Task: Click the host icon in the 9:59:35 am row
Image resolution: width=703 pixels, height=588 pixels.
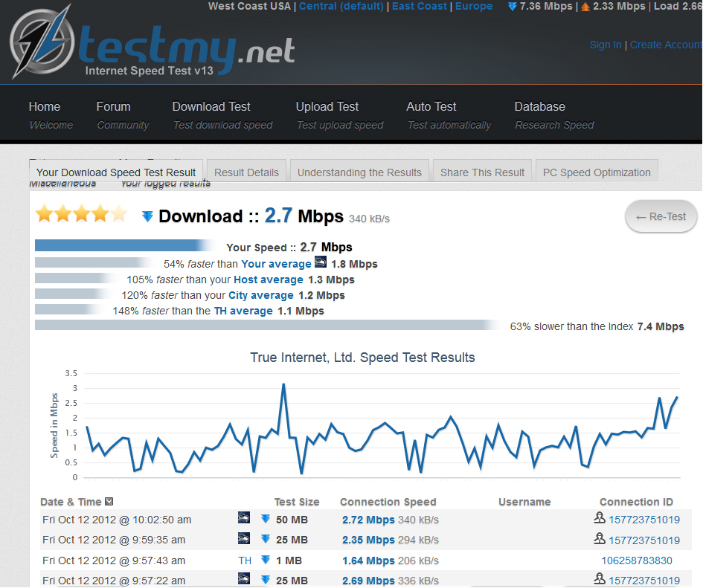Action: point(244,537)
